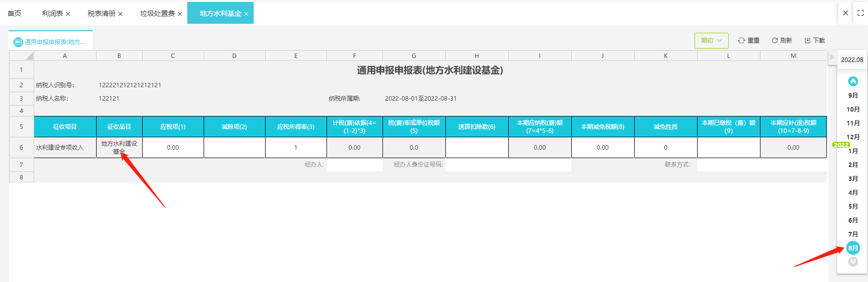Click the reset (重置) icon button
Screen dimensions: 868x282
coord(748,41)
